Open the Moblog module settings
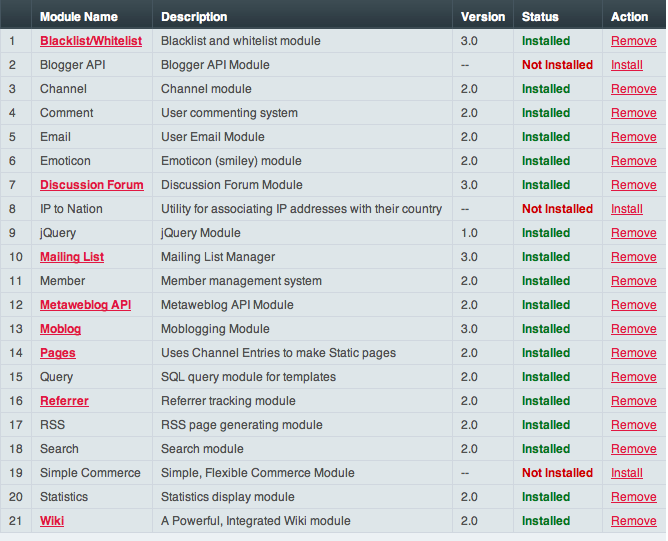 [x=60, y=329]
